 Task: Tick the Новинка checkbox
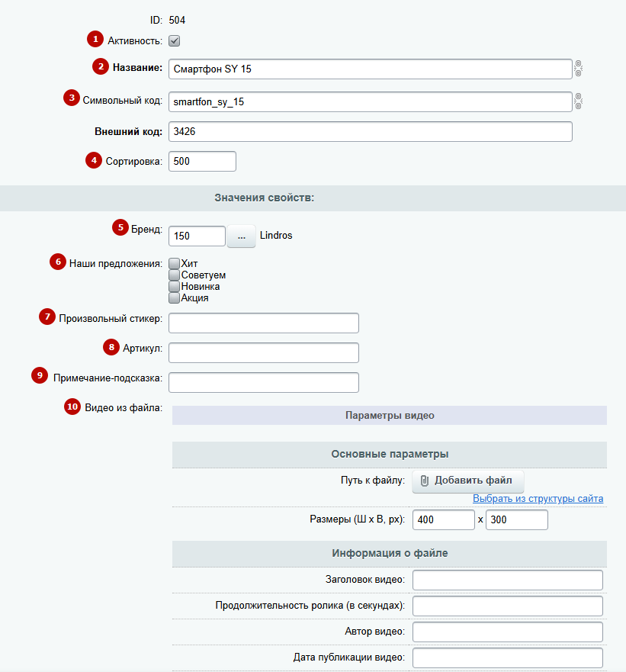click(x=174, y=286)
